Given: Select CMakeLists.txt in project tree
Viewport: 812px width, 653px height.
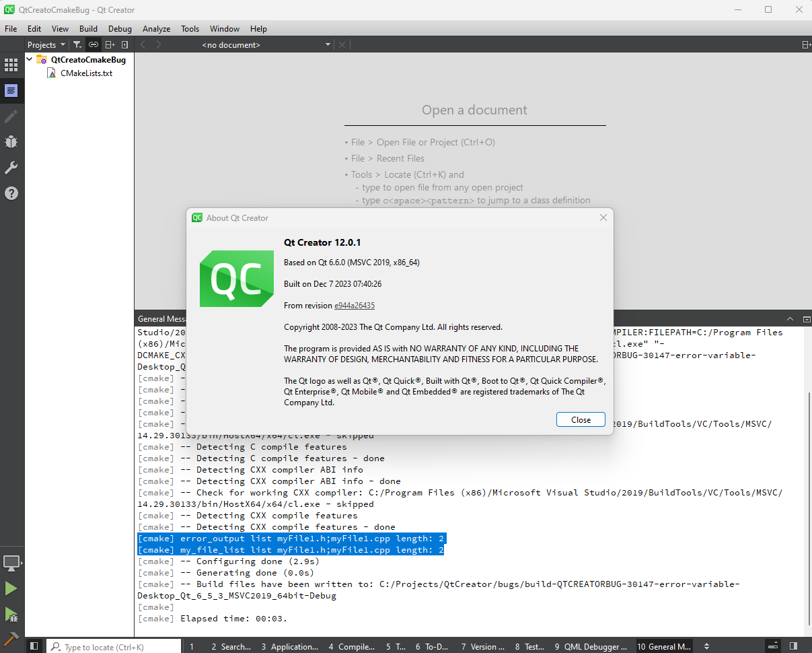Looking at the screenshot, I should 86,73.
